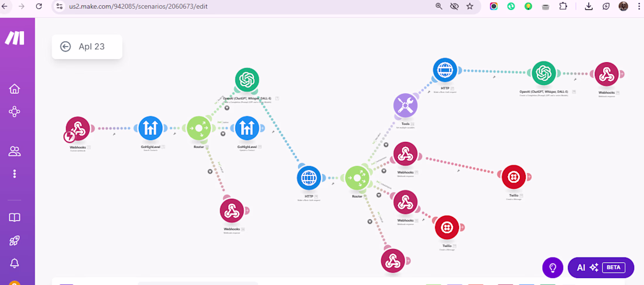Open the filter on first Router's Webhooks route
Screen dimensions: 644x285
(210, 171)
